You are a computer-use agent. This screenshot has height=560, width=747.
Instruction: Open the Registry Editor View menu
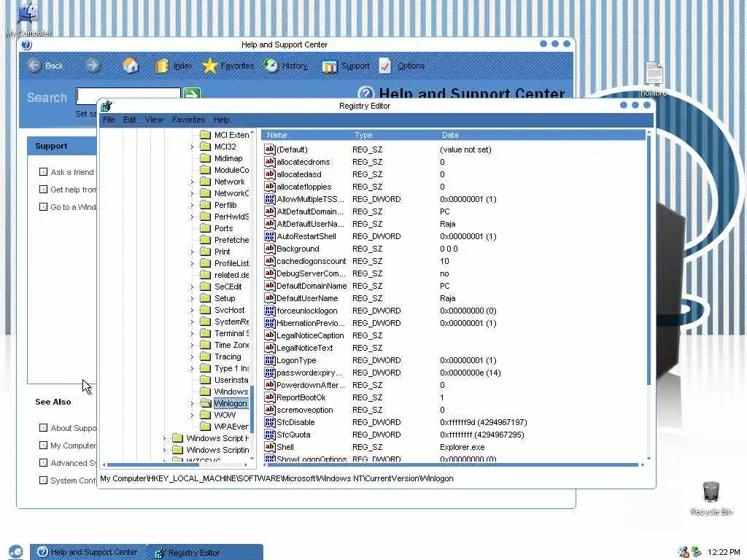point(154,120)
